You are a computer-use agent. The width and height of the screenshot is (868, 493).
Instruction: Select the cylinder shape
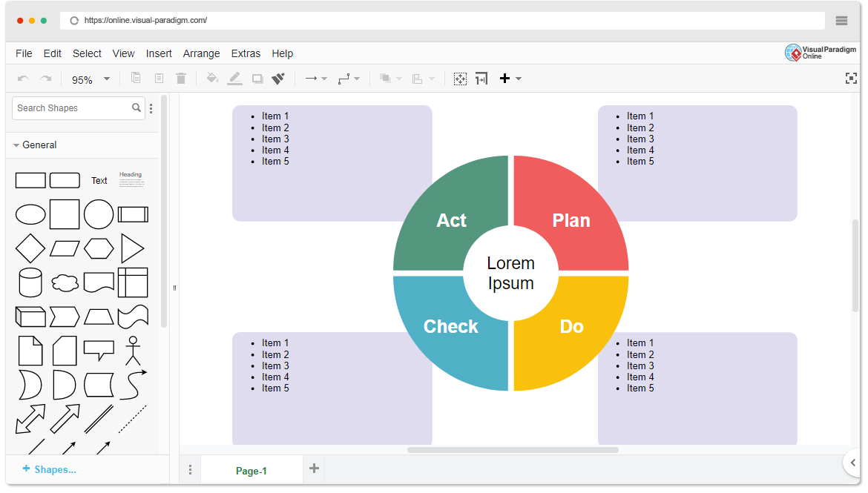pyautogui.click(x=30, y=282)
